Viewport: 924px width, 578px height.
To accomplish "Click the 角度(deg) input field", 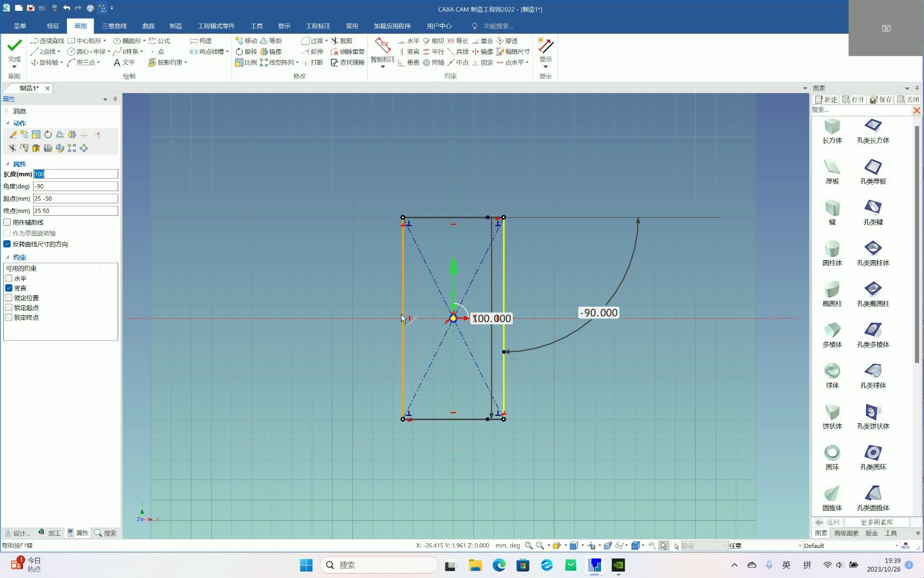I will pyautogui.click(x=75, y=186).
